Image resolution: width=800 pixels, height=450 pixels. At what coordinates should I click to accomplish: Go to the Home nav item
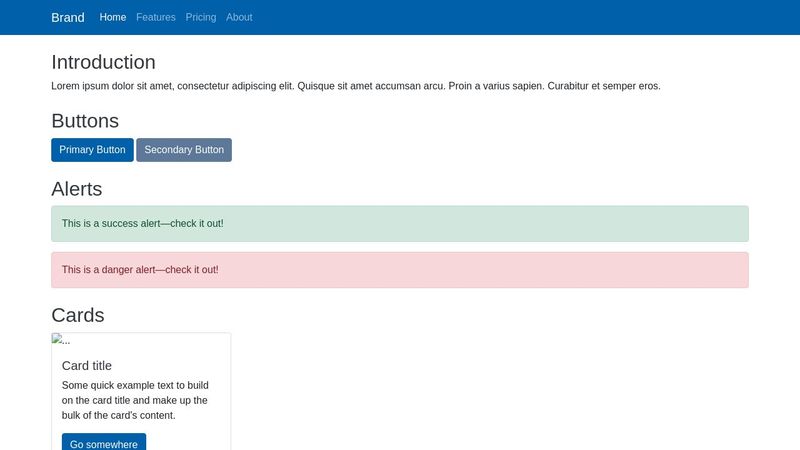pyautogui.click(x=113, y=17)
